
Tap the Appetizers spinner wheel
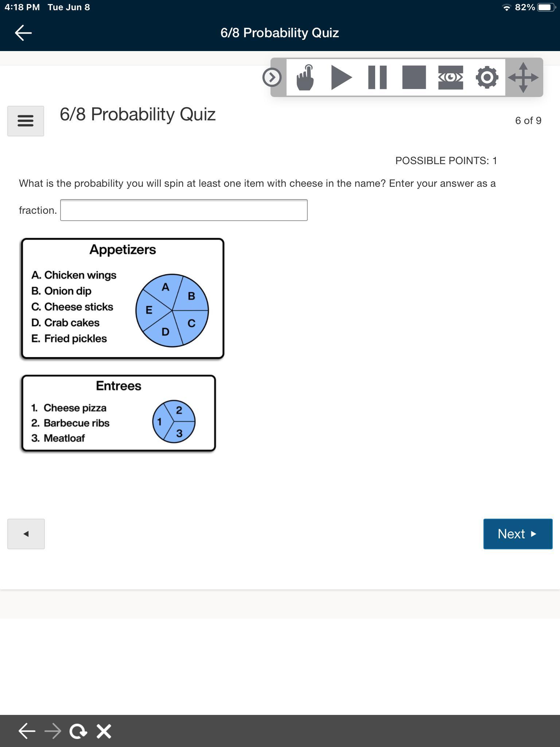172,310
